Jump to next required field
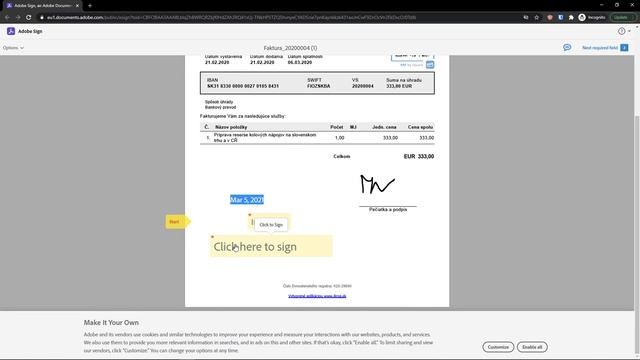The width and height of the screenshot is (640, 360). tap(600, 48)
